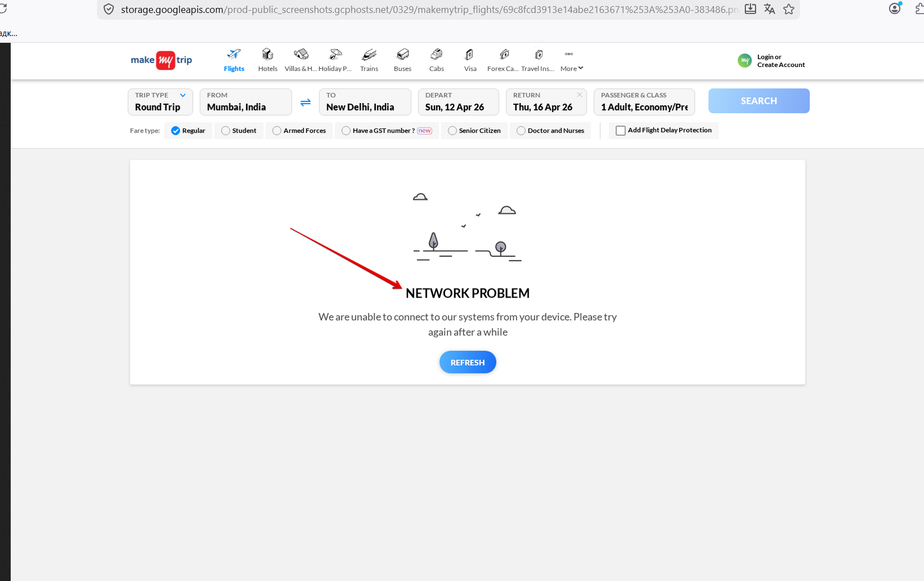Open the browser account icon
Image resolution: width=924 pixels, height=581 pixels.
pyautogui.click(x=895, y=8)
